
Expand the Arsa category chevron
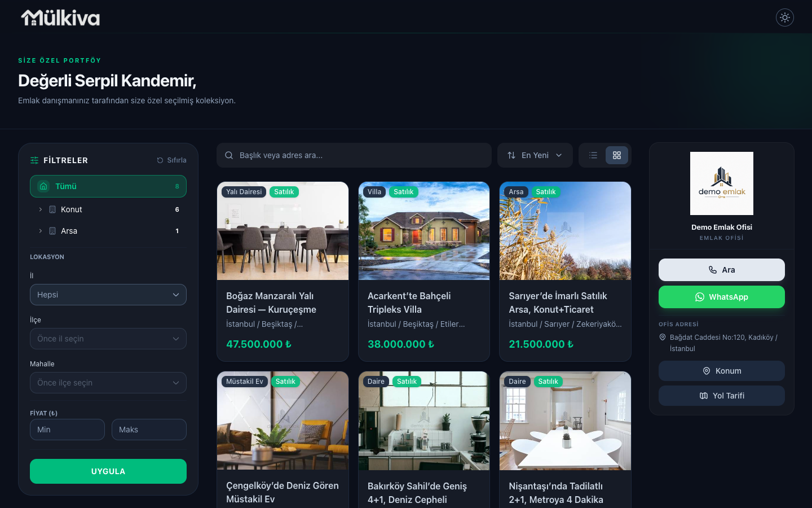click(x=41, y=231)
